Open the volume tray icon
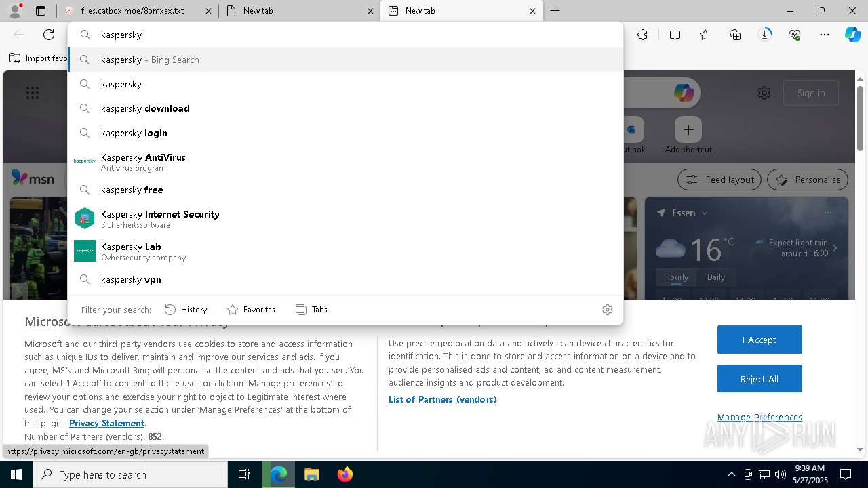 pos(781,474)
